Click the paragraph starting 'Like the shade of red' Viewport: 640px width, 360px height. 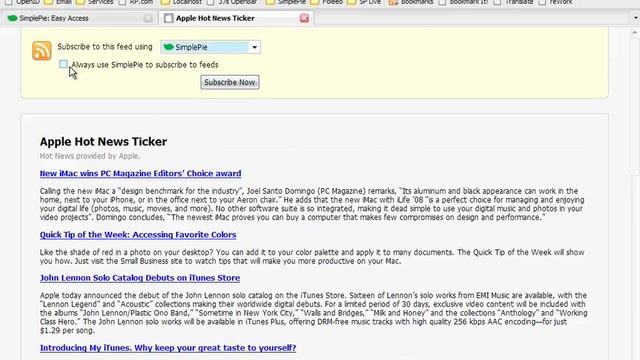tap(312, 257)
